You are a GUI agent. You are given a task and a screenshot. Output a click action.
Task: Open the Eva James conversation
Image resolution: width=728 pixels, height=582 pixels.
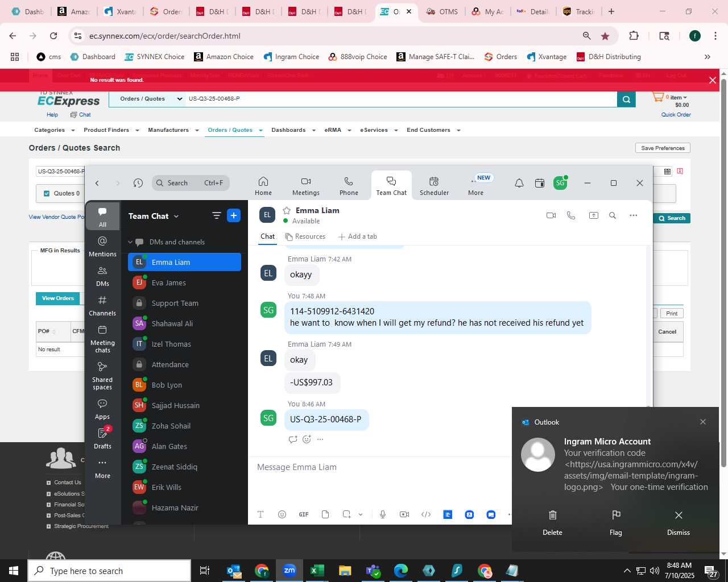tap(184, 282)
